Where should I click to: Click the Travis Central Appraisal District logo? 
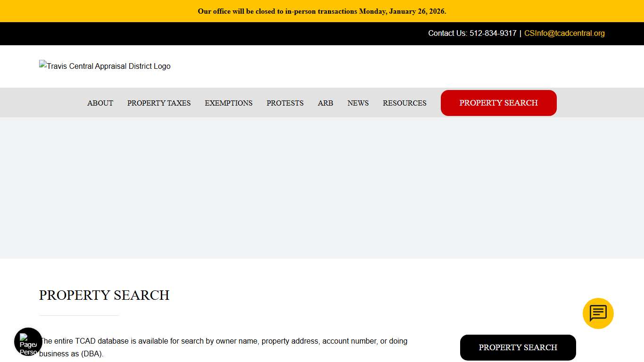click(x=105, y=66)
